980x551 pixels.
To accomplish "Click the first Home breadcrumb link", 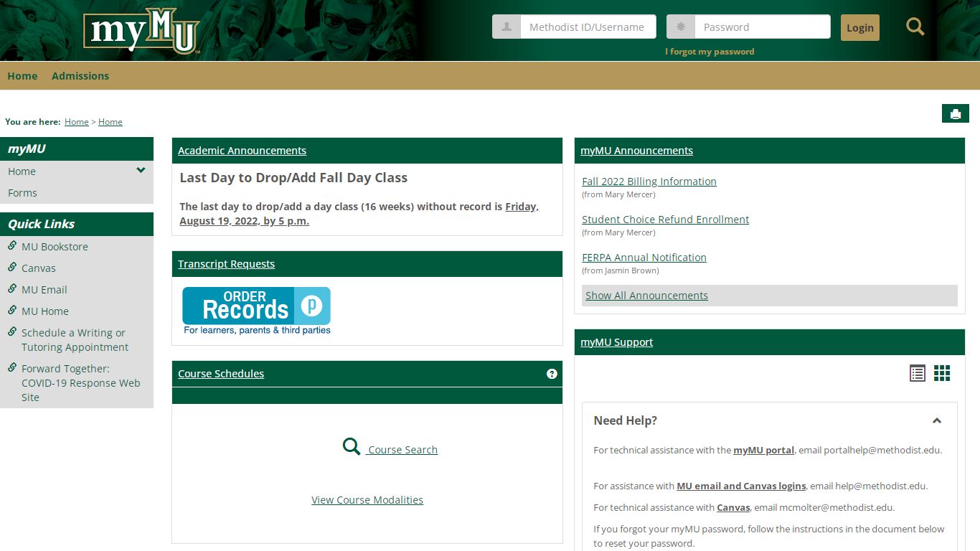I will click(77, 122).
